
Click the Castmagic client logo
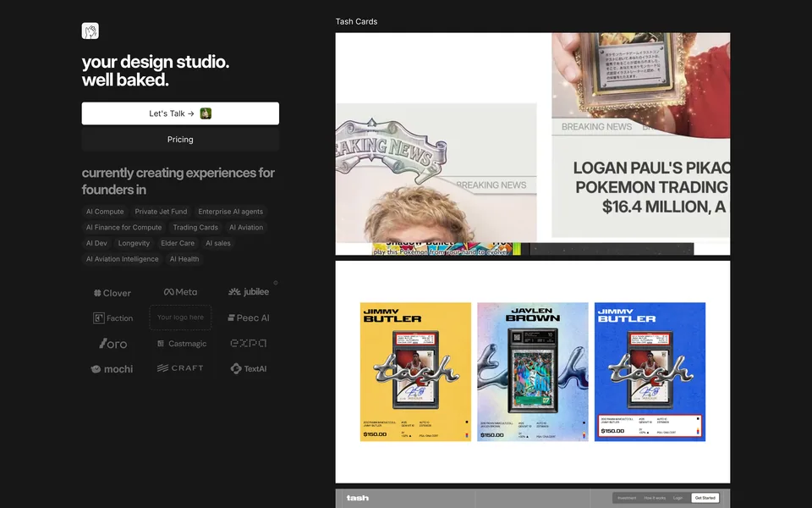[x=182, y=343]
